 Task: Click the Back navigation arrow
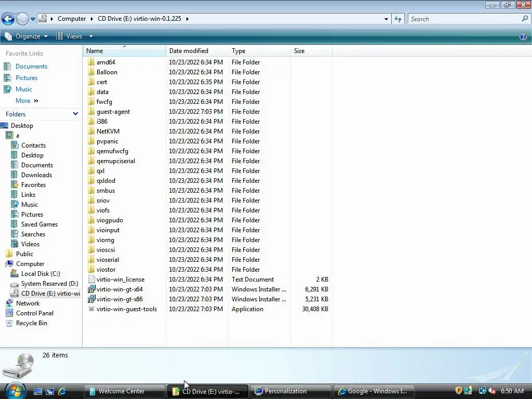8,19
